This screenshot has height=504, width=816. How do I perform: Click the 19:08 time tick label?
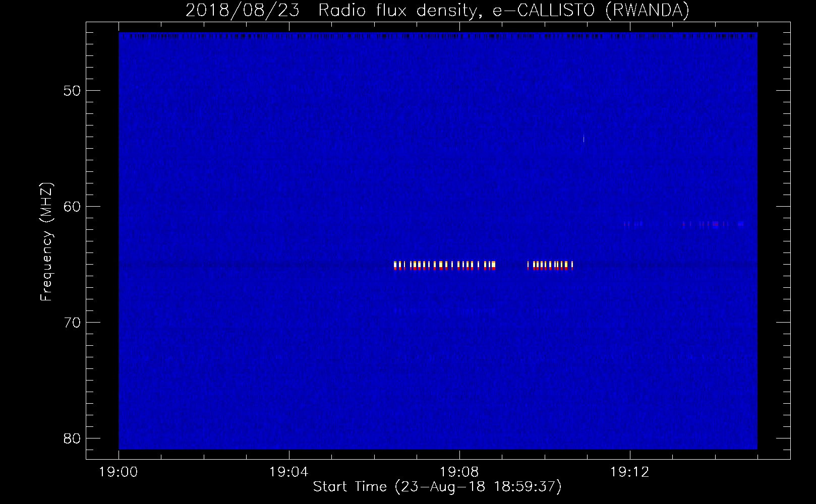(x=459, y=472)
